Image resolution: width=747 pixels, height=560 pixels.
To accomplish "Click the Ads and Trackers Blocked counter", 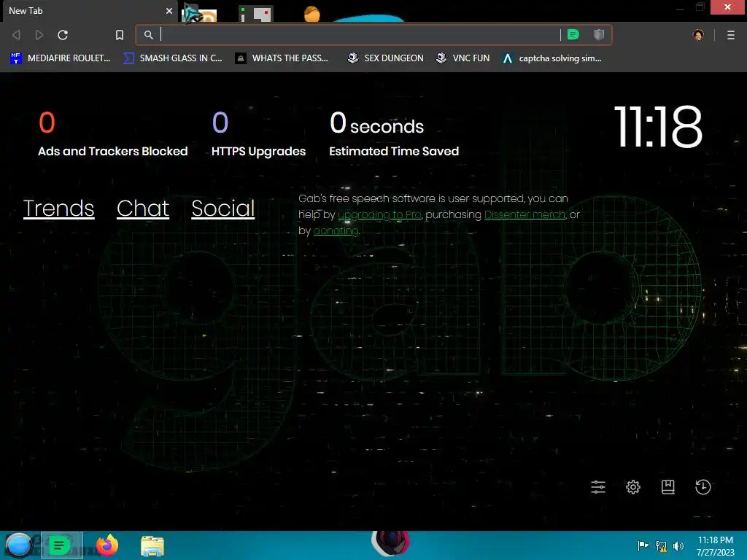I will tap(113, 134).
